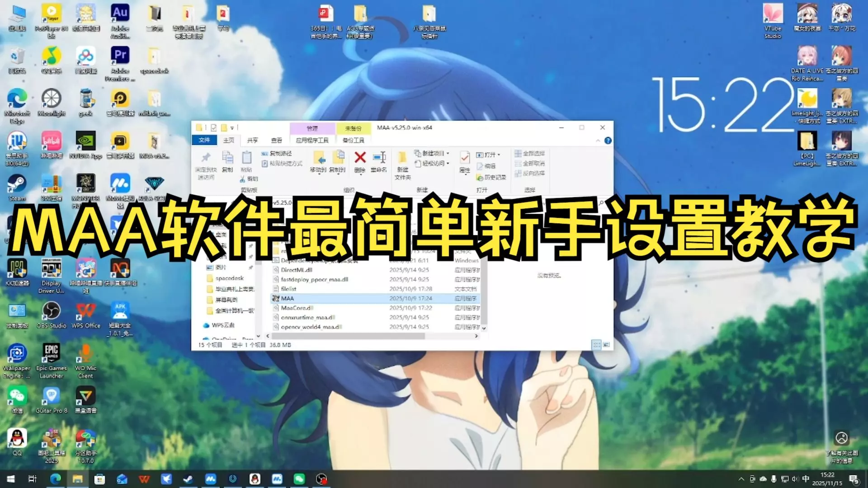The height and width of the screenshot is (488, 868).
Task: Click Invert selection (反向选择) button
Action: (x=529, y=173)
